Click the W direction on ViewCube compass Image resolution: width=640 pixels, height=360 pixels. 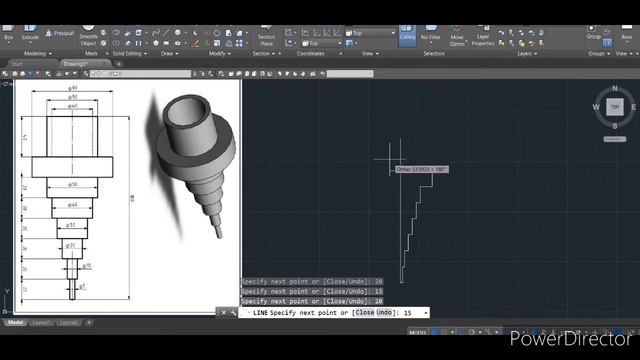(x=596, y=107)
